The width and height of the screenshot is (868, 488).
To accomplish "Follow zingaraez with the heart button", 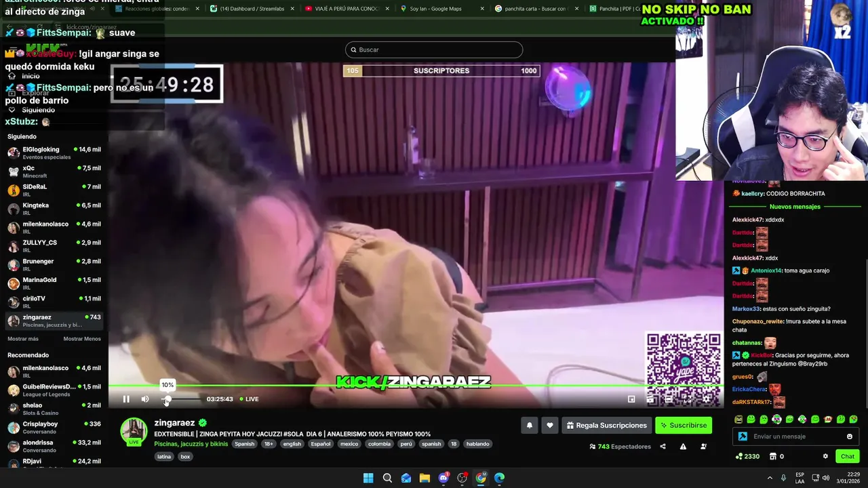I will click(550, 426).
